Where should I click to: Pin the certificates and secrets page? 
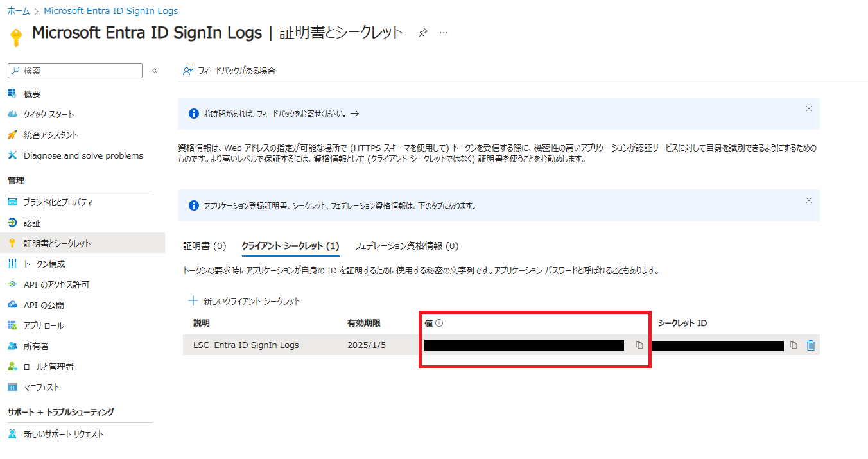[422, 33]
